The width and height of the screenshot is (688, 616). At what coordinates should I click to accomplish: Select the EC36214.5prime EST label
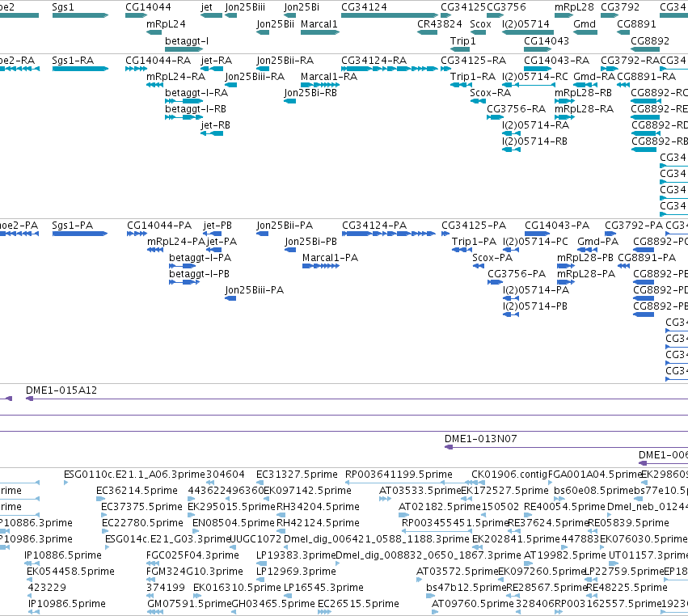(x=137, y=491)
